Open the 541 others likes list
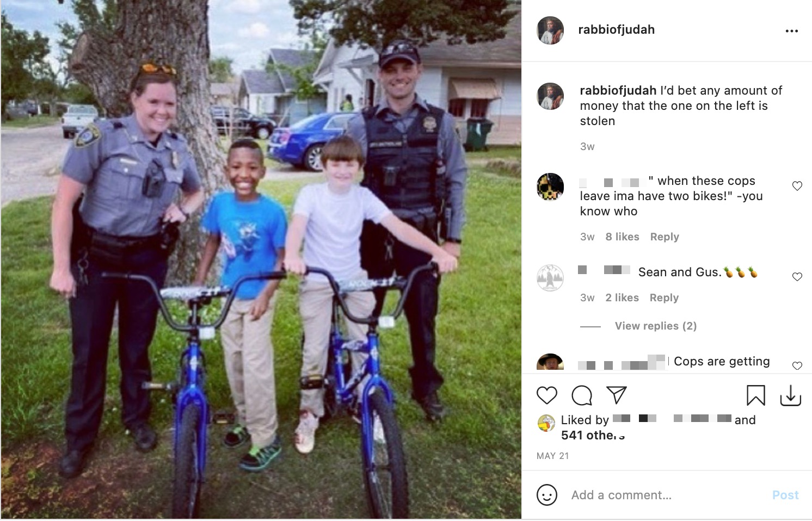 pyautogui.click(x=593, y=435)
